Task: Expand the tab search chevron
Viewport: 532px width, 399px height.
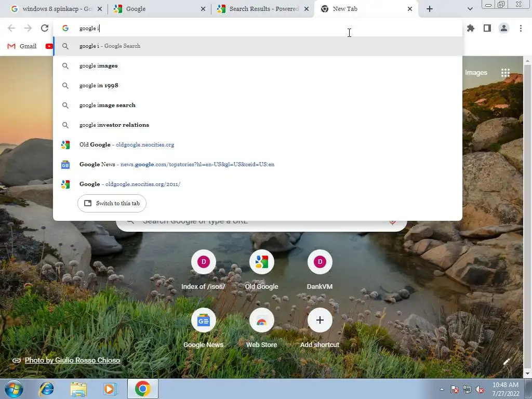Action: [470, 9]
